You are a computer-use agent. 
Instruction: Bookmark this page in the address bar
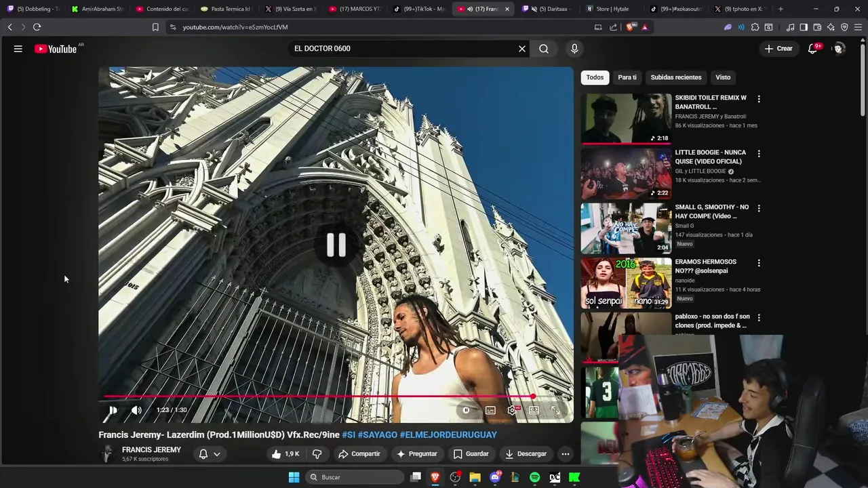tap(155, 27)
